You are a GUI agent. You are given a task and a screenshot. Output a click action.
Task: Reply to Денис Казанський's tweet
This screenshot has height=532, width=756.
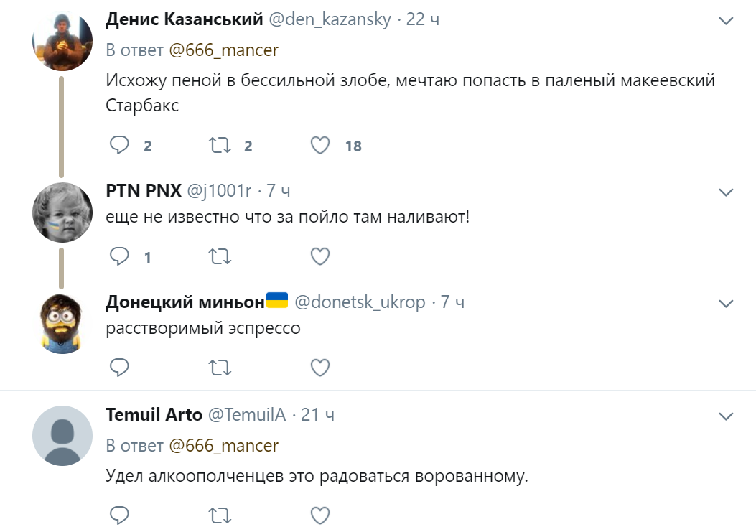[119, 146]
